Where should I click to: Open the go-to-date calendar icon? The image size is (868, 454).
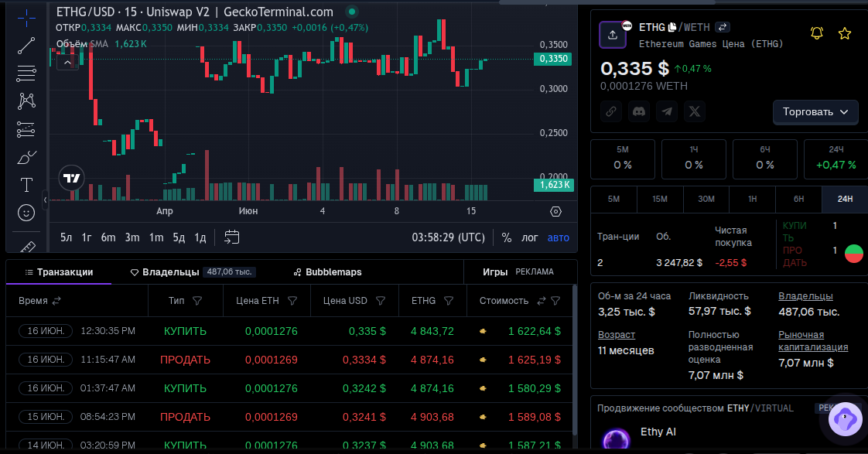point(231,237)
